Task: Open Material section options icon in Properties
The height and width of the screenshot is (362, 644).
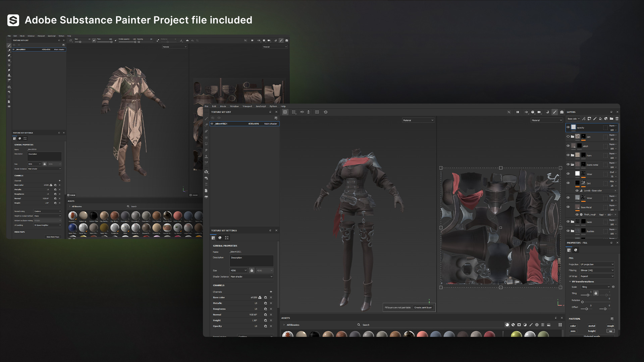Action: [612, 319]
